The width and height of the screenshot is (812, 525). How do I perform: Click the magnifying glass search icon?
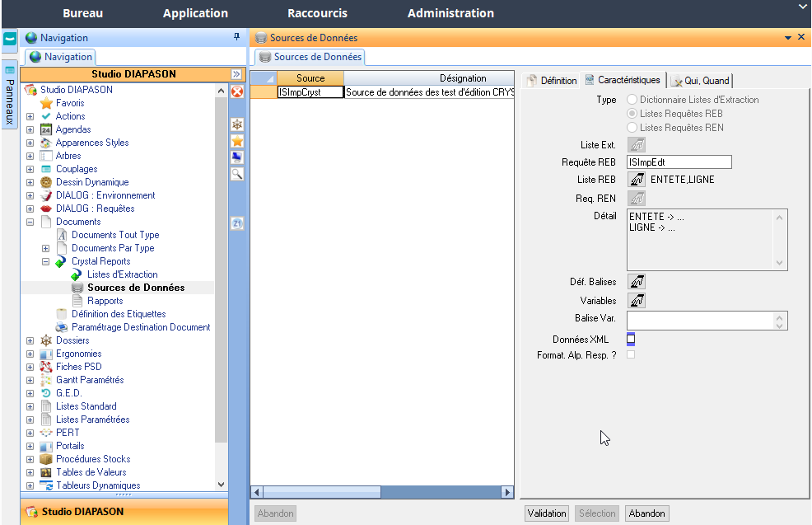(x=237, y=174)
